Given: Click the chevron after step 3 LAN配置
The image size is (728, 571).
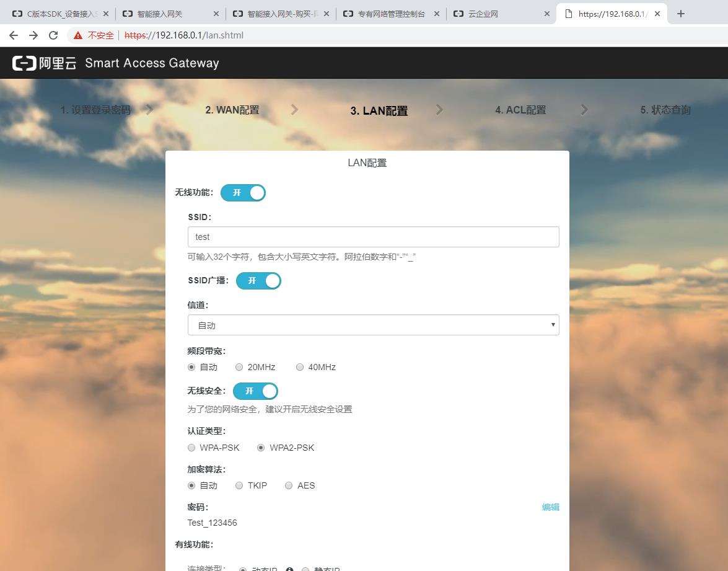Looking at the screenshot, I should 439,110.
